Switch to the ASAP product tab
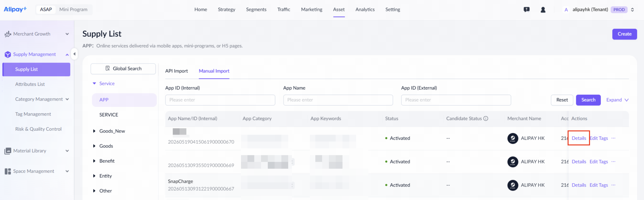The width and height of the screenshot is (644, 200). pyautogui.click(x=46, y=10)
